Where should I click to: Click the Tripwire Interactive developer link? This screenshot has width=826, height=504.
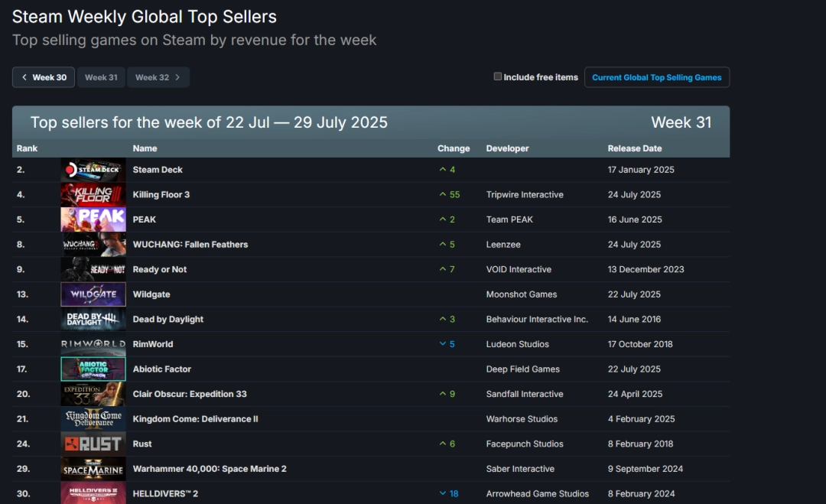coord(525,195)
